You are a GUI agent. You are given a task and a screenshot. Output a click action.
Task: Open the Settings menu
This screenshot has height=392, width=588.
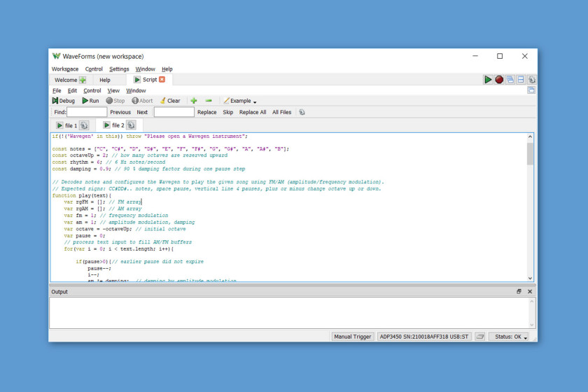(x=119, y=69)
